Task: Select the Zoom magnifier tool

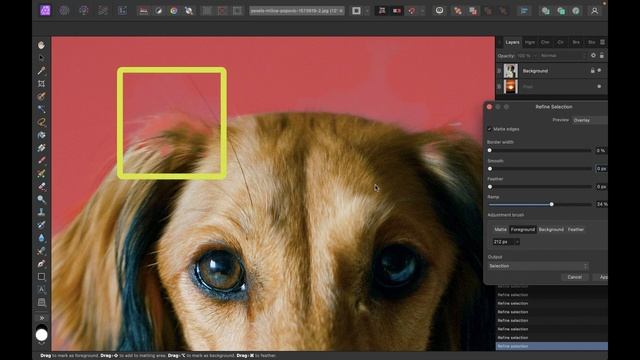Action: (x=41, y=199)
